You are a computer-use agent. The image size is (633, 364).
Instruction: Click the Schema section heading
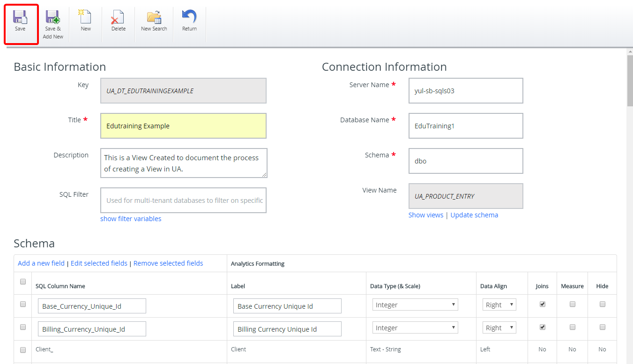tap(34, 243)
